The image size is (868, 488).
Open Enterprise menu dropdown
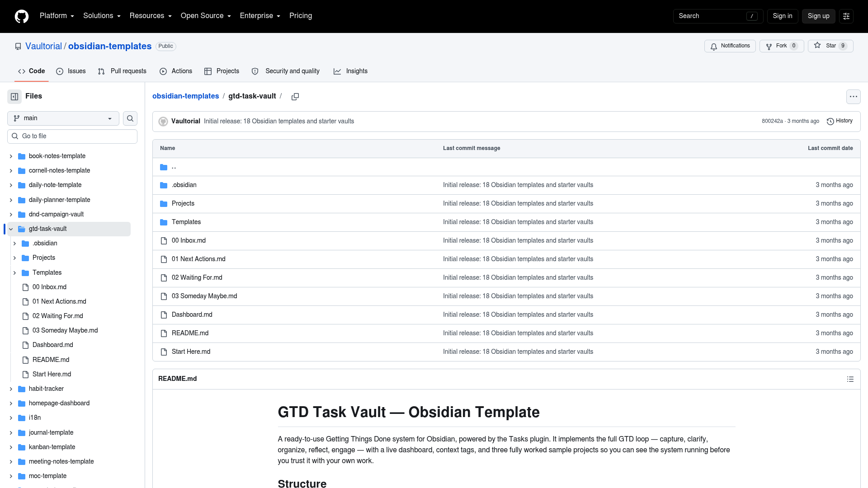(260, 16)
